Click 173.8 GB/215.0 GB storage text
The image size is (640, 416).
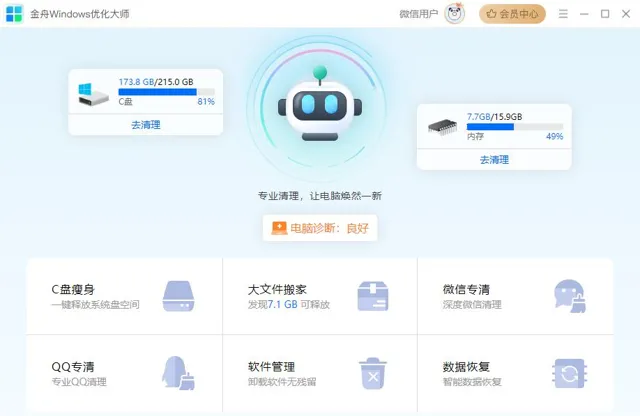coord(156,82)
